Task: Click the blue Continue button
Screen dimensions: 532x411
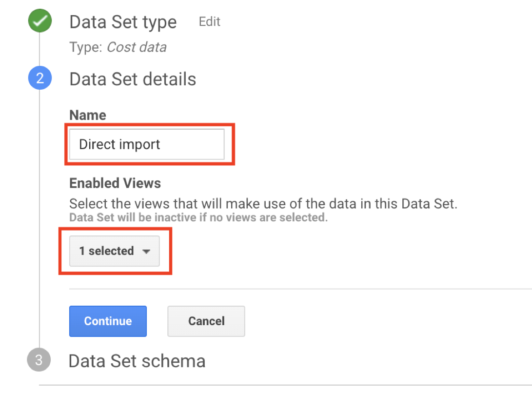Action: pos(108,321)
